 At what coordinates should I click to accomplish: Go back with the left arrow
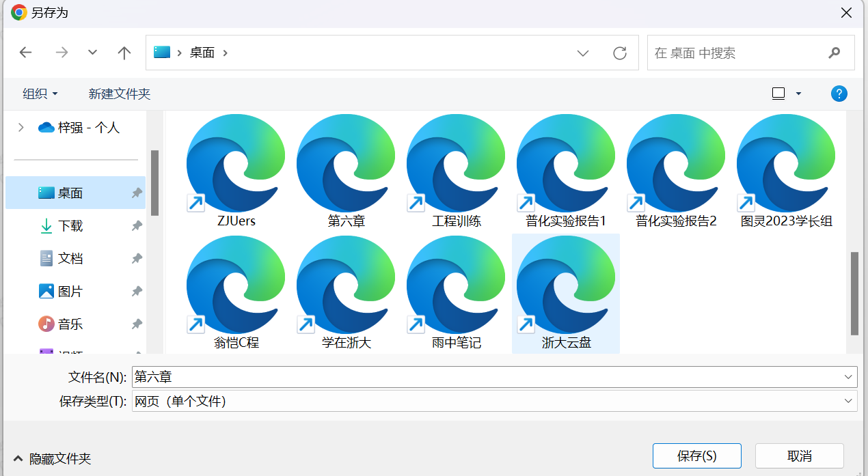[x=26, y=53]
